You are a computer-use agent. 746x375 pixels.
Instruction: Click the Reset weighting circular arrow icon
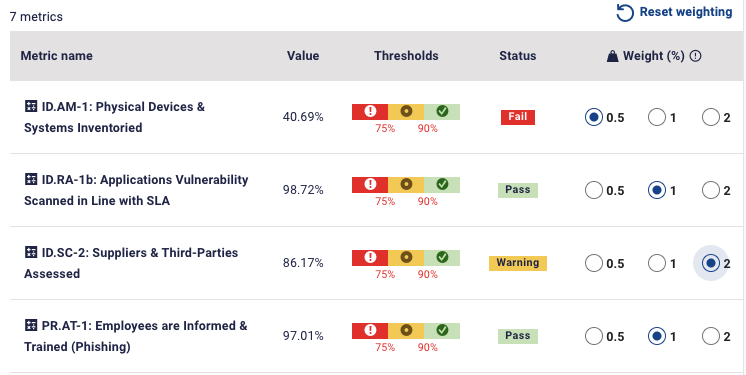pyautogui.click(x=625, y=13)
